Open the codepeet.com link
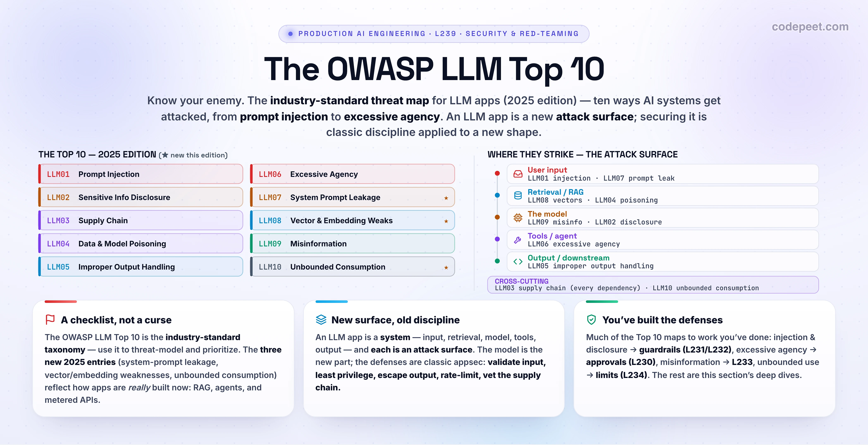868x445 pixels. click(x=810, y=27)
